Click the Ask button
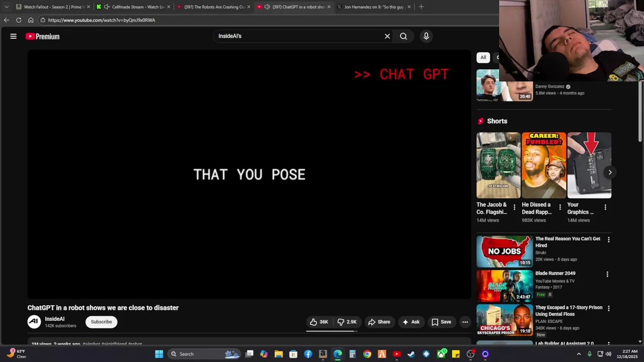This screenshot has width=644, height=362. [x=411, y=322]
